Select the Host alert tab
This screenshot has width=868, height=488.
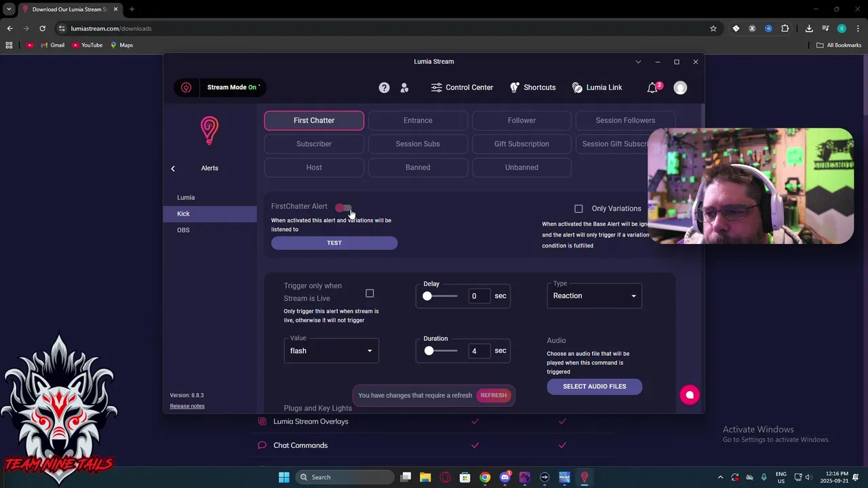coord(314,167)
